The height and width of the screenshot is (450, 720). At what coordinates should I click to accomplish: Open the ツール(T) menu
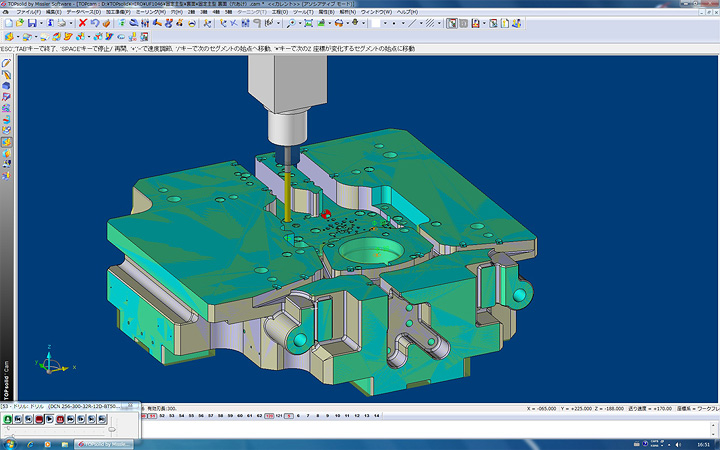[x=304, y=12]
